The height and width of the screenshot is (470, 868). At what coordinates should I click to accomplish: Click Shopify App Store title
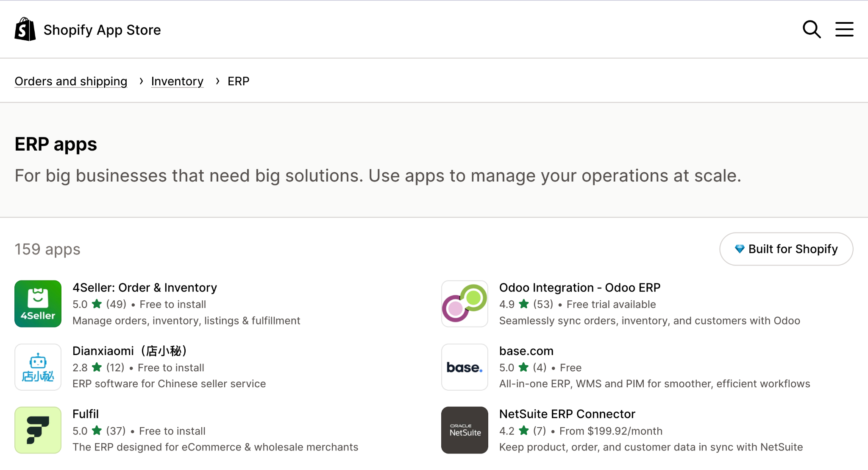point(102,30)
